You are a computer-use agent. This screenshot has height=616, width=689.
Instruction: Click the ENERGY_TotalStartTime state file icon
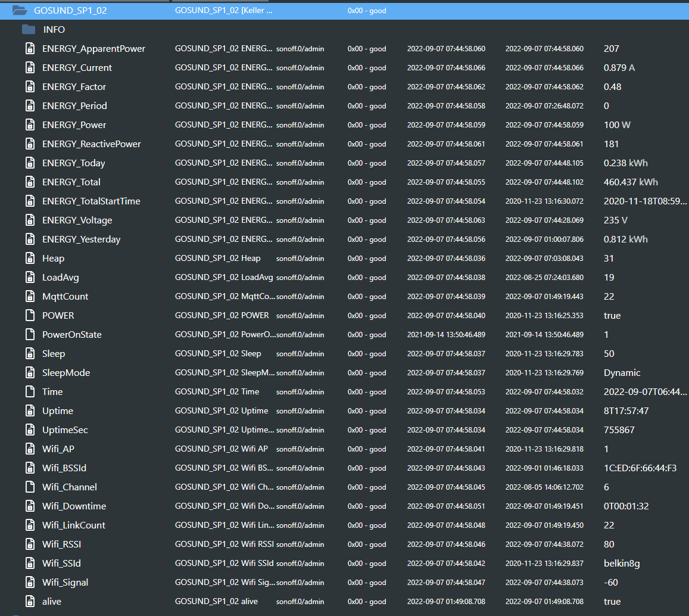pyautogui.click(x=30, y=201)
